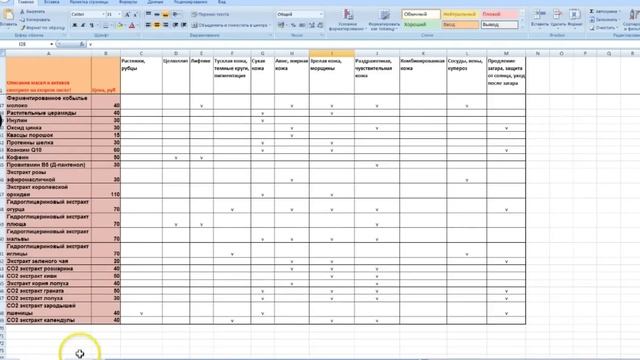This screenshot has width=640, height=360.
Task: Open the Clear (Очистить) menu
Action: (x=603, y=28)
